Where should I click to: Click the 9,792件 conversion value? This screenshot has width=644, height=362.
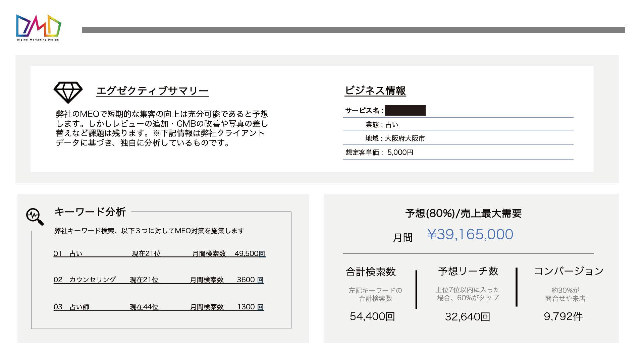pyautogui.click(x=563, y=316)
